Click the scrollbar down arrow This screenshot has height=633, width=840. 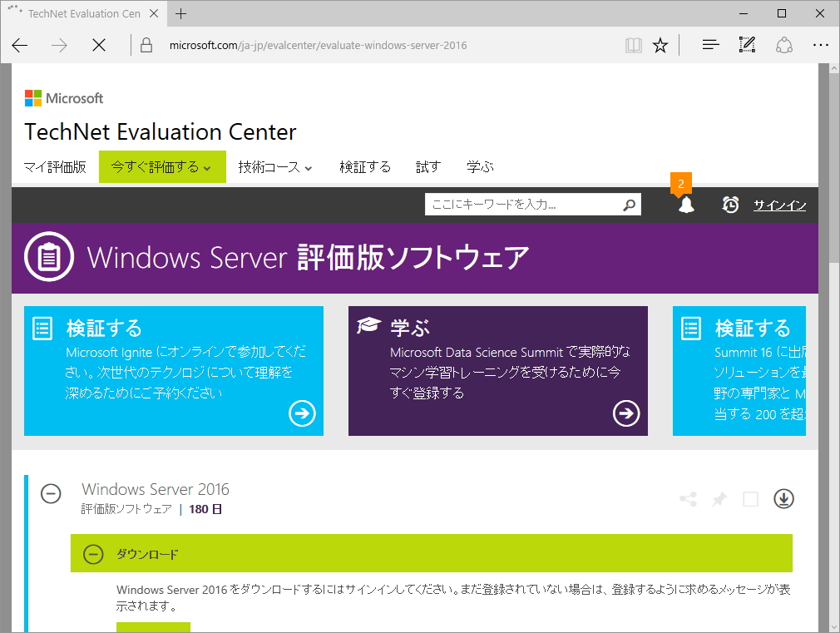tap(834, 626)
